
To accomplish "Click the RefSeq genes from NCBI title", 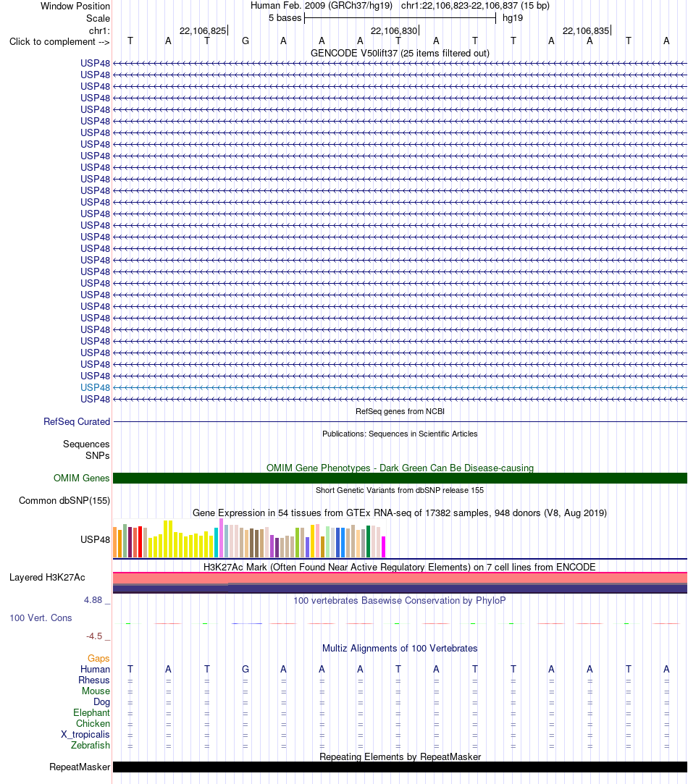I will point(400,411).
